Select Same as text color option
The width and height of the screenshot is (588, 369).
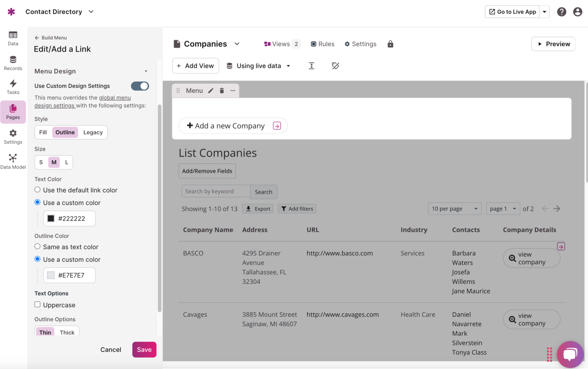(38, 247)
